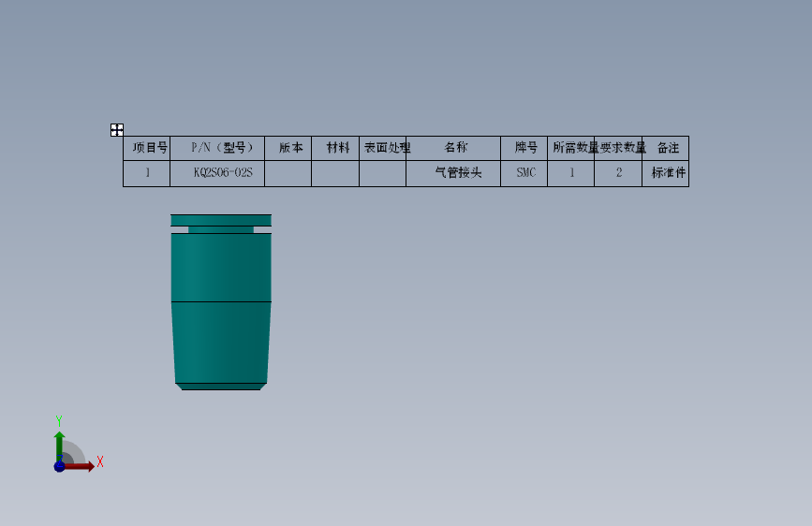Select the 项目号 header cell
Viewport: 812px width, 526px height.
pyautogui.click(x=146, y=148)
